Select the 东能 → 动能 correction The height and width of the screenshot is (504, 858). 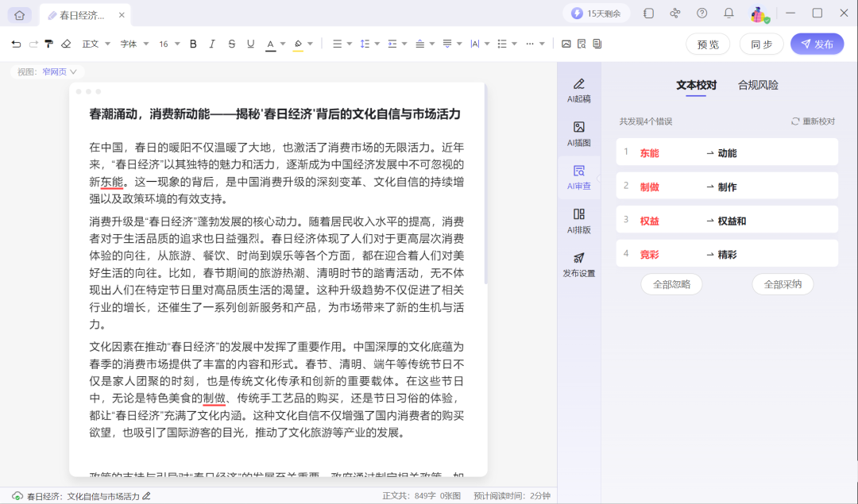727,152
